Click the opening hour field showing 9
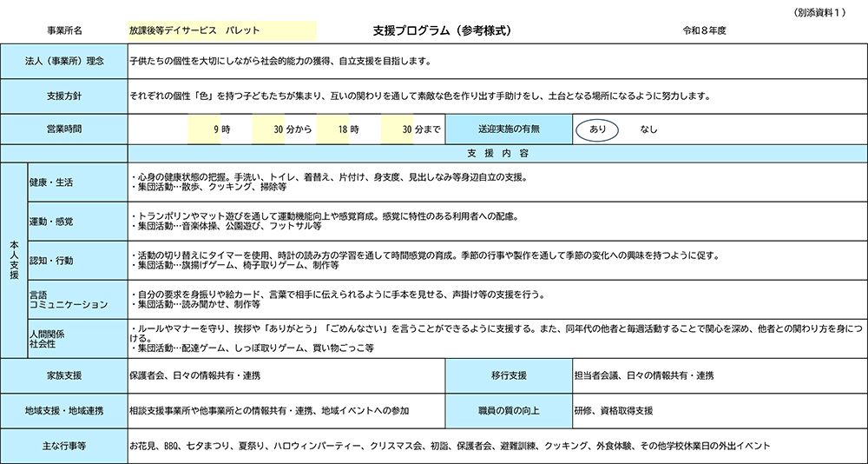The height and width of the screenshot is (464, 868). click(210, 129)
